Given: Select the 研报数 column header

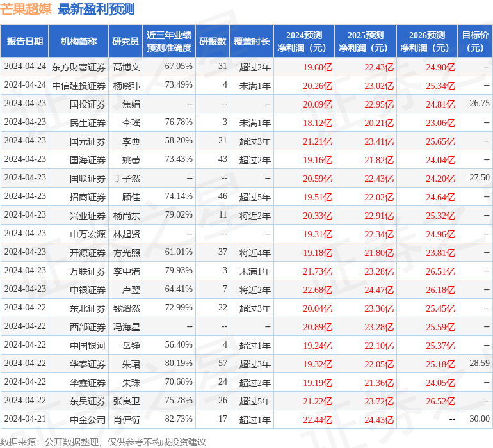Looking at the screenshot, I should (x=213, y=41).
